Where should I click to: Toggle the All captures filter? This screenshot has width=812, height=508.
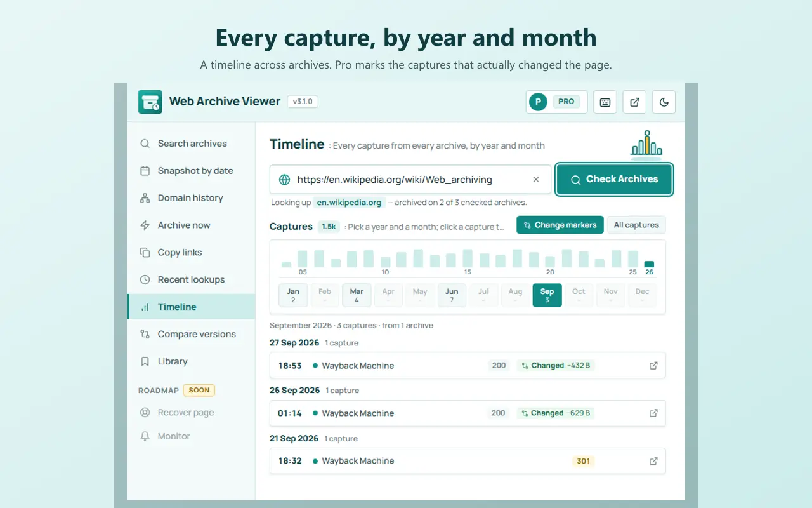(636, 225)
